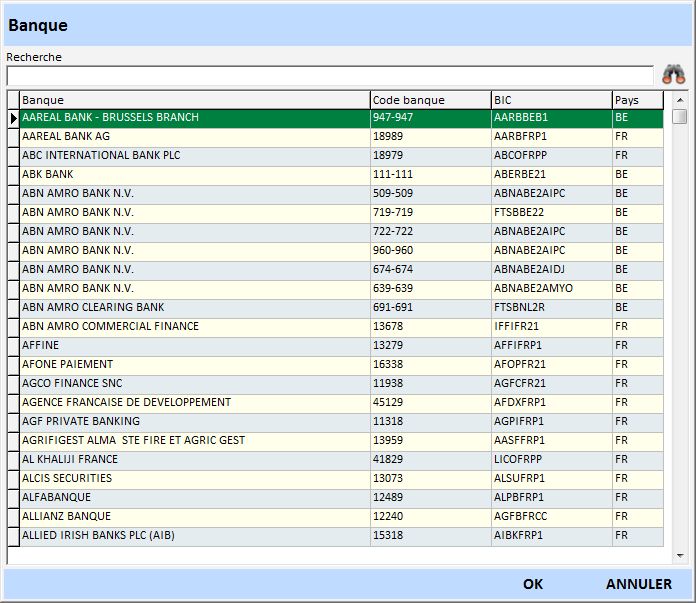Click the row selector beside AAREAL BANK - BRUSSELS BRANCH
The width and height of the screenshot is (696, 603).
click(13, 118)
